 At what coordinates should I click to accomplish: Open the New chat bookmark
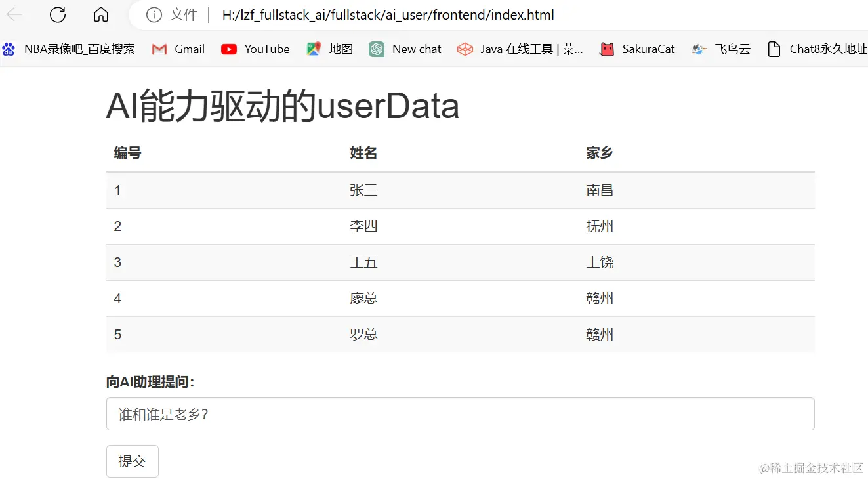[x=405, y=49]
